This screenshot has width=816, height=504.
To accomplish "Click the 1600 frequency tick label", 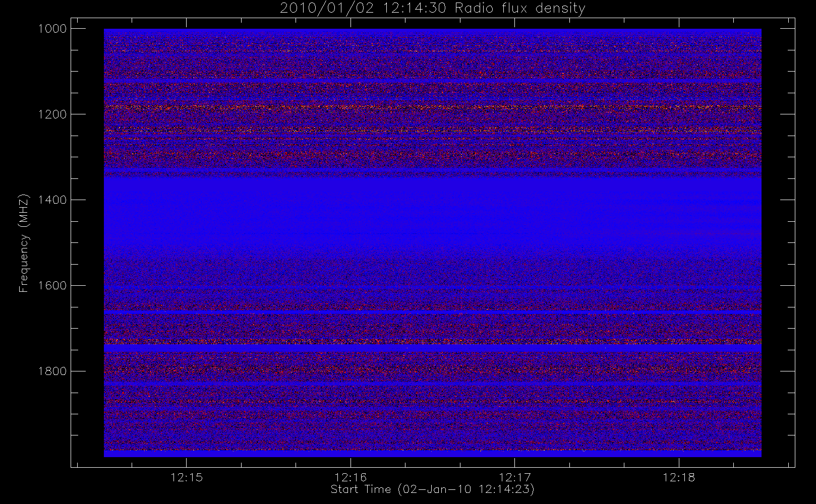I will tap(52, 286).
